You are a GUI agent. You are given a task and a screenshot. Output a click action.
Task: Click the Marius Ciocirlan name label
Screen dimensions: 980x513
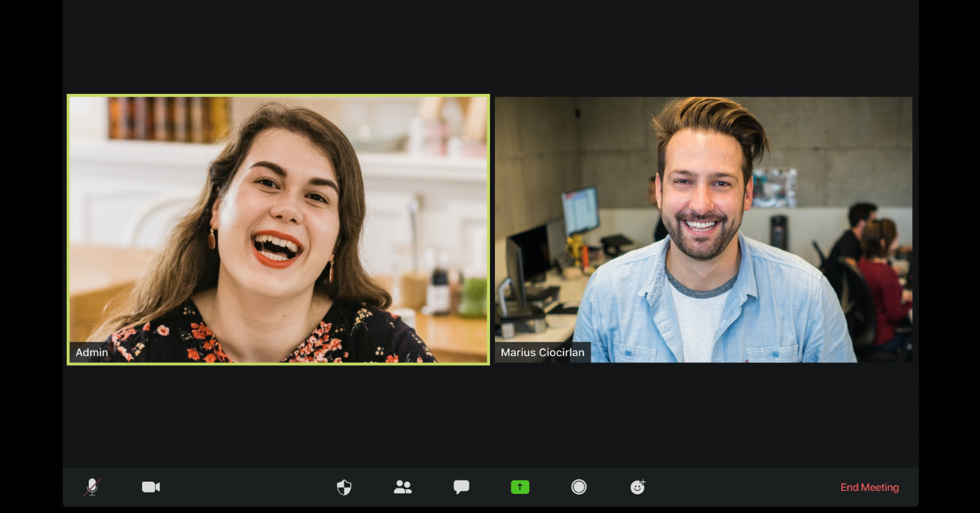coord(544,352)
